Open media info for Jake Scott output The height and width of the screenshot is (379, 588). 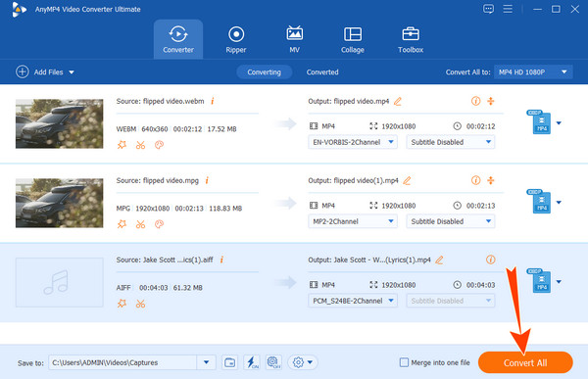[491, 260]
